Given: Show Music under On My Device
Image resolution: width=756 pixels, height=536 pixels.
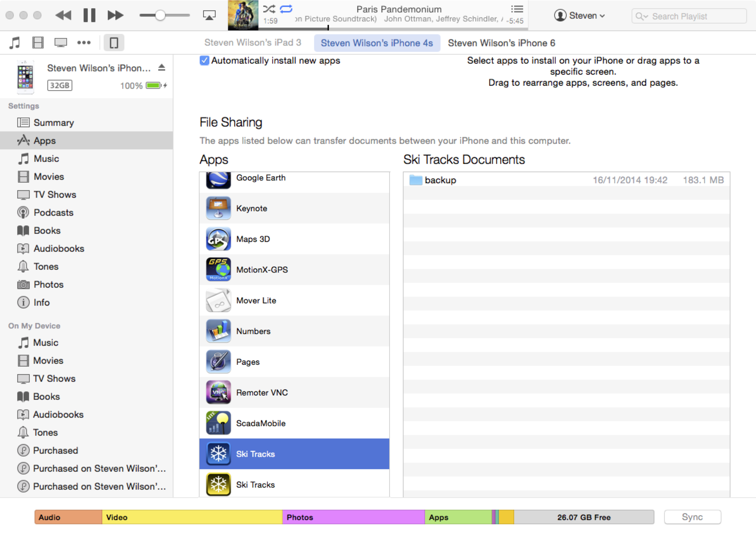Looking at the screenshot, I should click(x=86, y=342).
